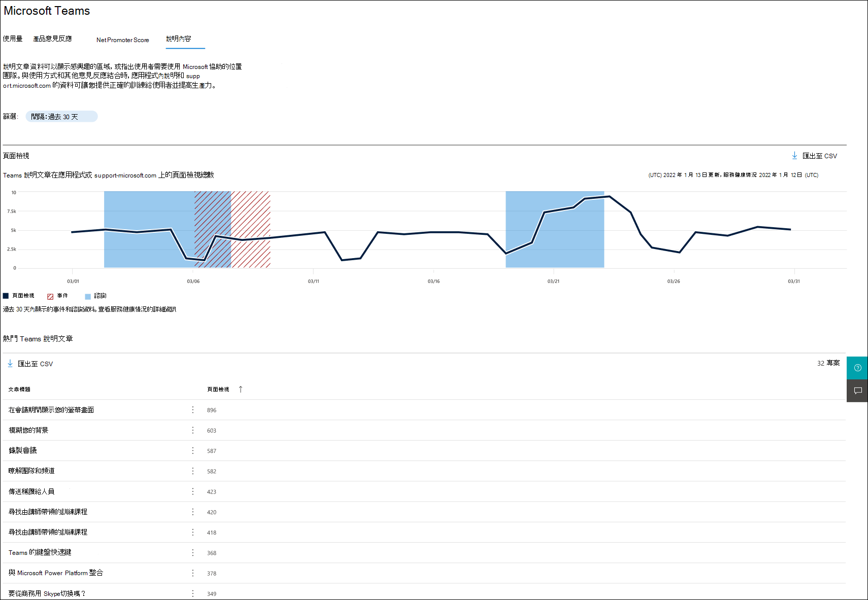Click the download icon above the articles table

pyautogui.click(x=10, y=364)
